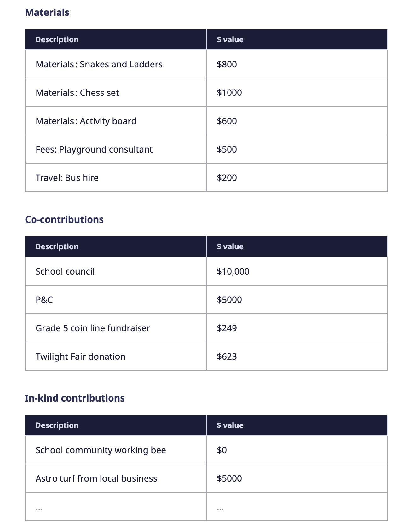Click the Fees: Playground consultant cell
This screenshot has width=409, height=532.
pyautogui.click(x=94, y=149)
